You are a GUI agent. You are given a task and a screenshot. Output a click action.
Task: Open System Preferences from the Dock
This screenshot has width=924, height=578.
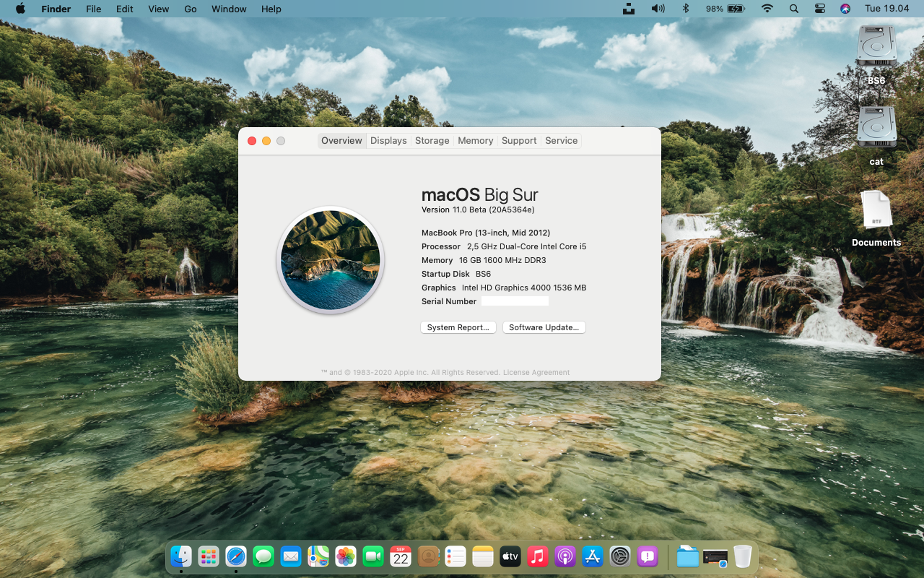(620, 556)
